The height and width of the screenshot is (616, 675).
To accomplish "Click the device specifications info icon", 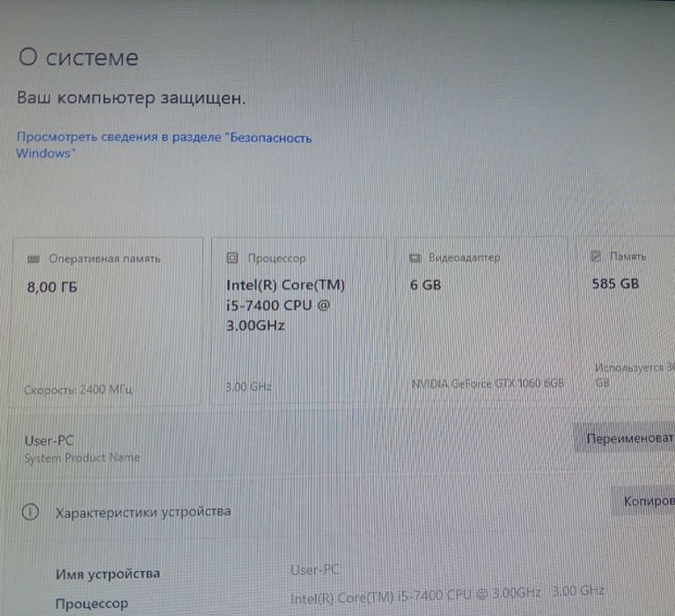I will point(30,512).
